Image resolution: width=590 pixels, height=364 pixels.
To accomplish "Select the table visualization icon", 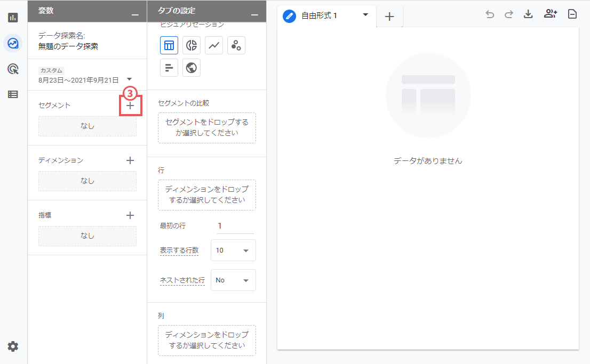I will click(x=169, y=45).
